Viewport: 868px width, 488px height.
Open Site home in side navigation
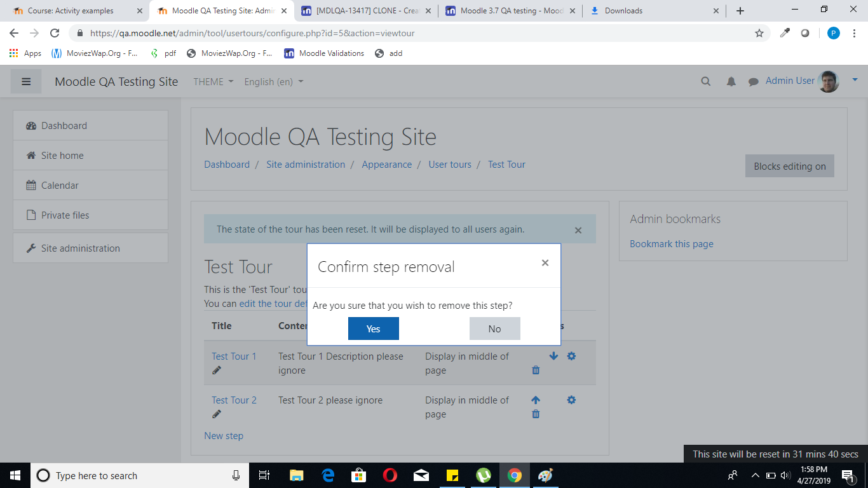(x=90, y=155)
